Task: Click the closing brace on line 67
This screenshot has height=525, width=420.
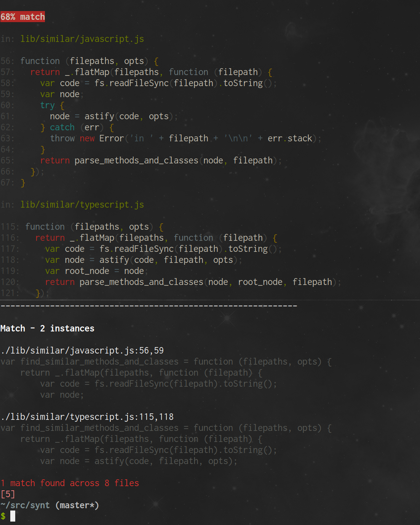Action: (x=23, y=183)
